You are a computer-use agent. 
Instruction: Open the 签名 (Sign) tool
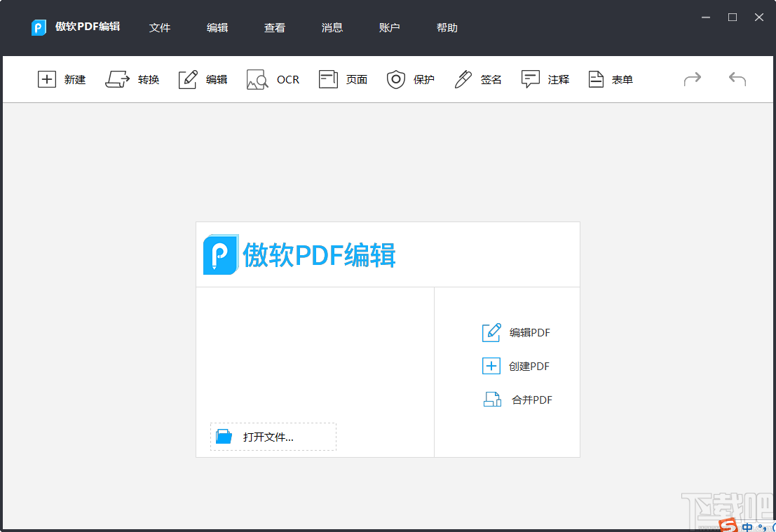click(x=477, y=79)
